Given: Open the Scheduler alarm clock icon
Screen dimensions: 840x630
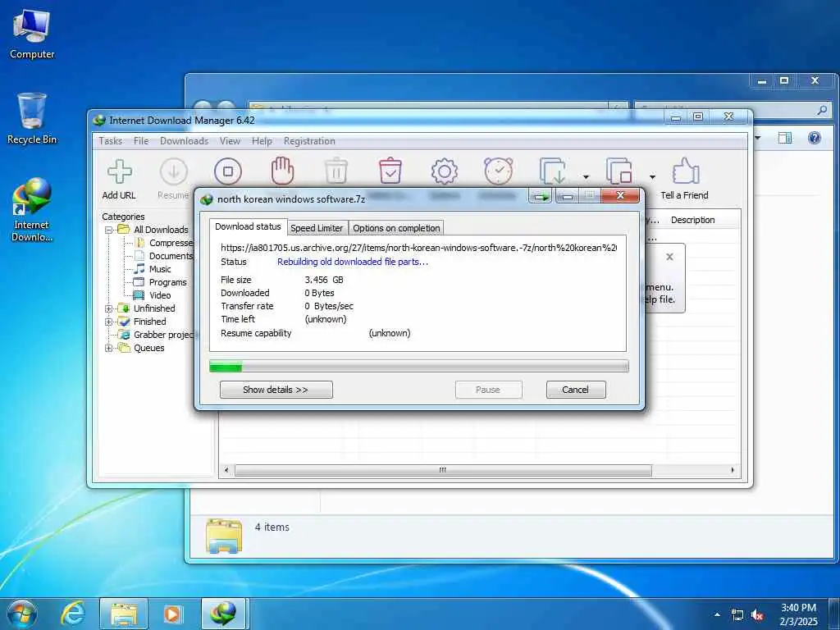Looking at the screenshot, I should 498,171.
